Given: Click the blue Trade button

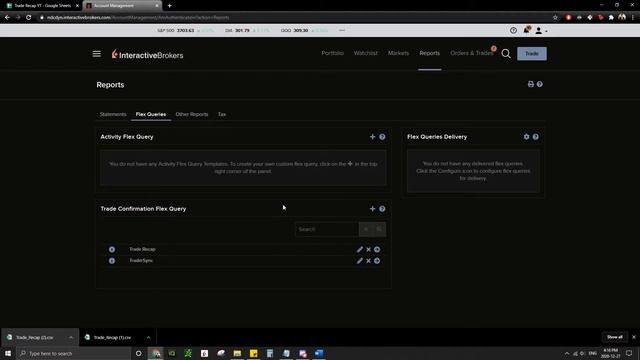Looking at the screenshot, I should tap(532, 53).
